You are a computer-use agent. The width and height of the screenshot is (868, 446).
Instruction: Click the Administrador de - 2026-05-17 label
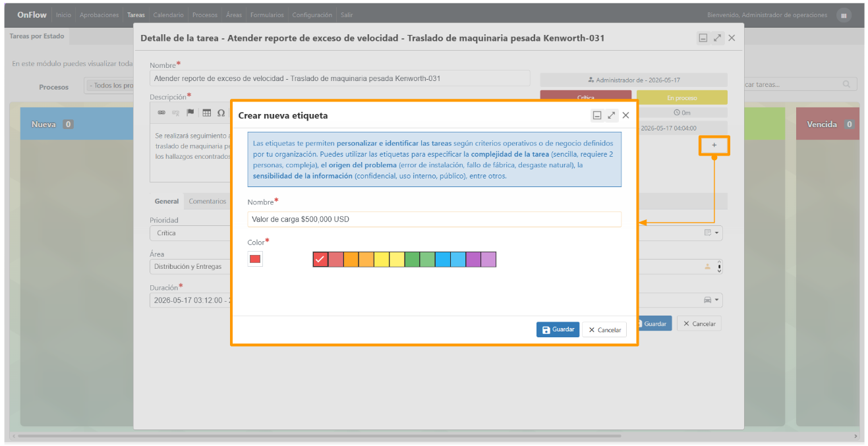tap(633, 80)
